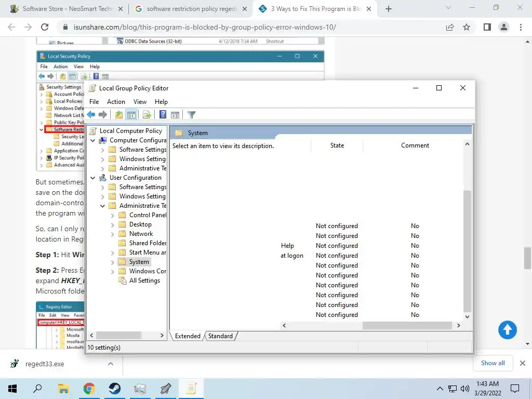
Task: Open the File menu in Group Policy Editor
Action: click(94, 102)
